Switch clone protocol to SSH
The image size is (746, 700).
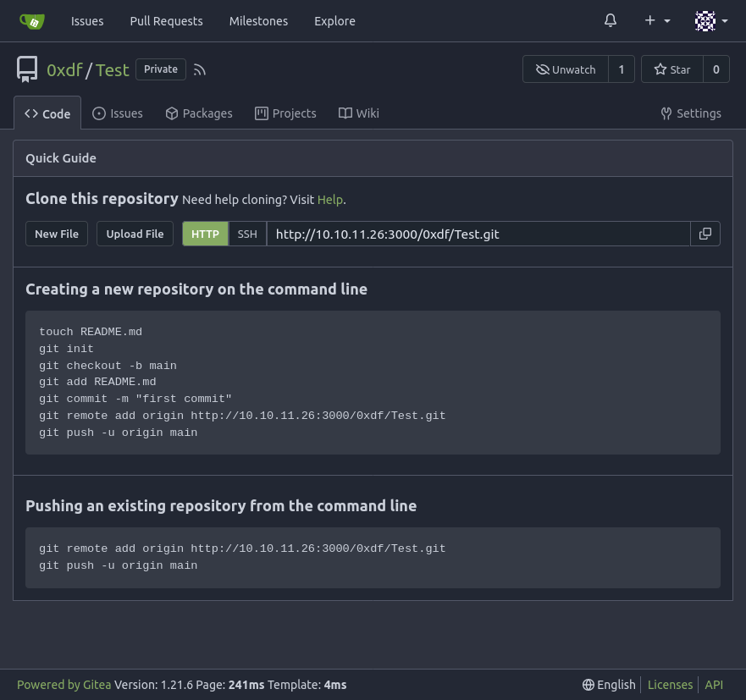point(247,234)
